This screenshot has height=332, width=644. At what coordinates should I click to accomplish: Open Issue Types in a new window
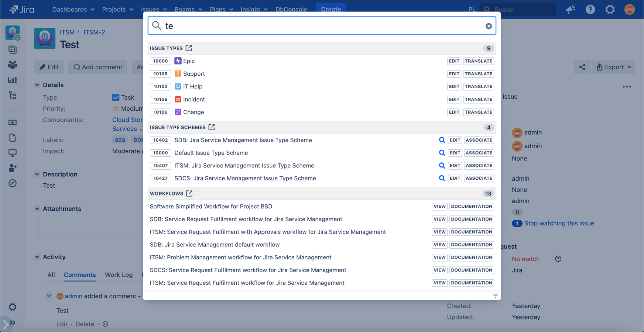pyautogui.click(x=189, y=48)
